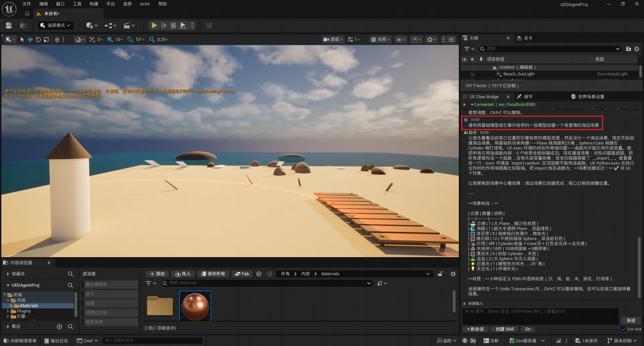Toggle the 材质实例 filter
This screenshot has width=644, height=346.
coord(110,322)
